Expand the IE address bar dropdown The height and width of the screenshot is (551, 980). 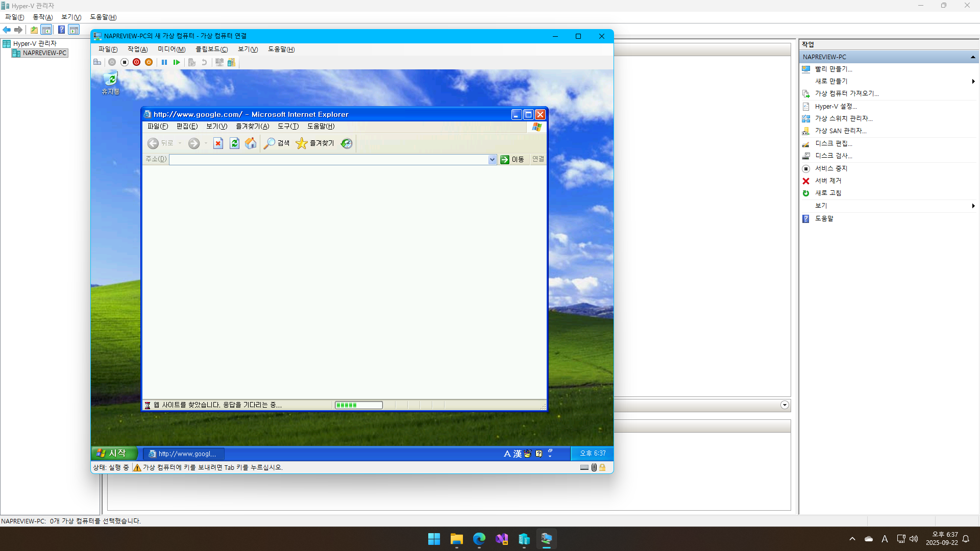point(492,160)
